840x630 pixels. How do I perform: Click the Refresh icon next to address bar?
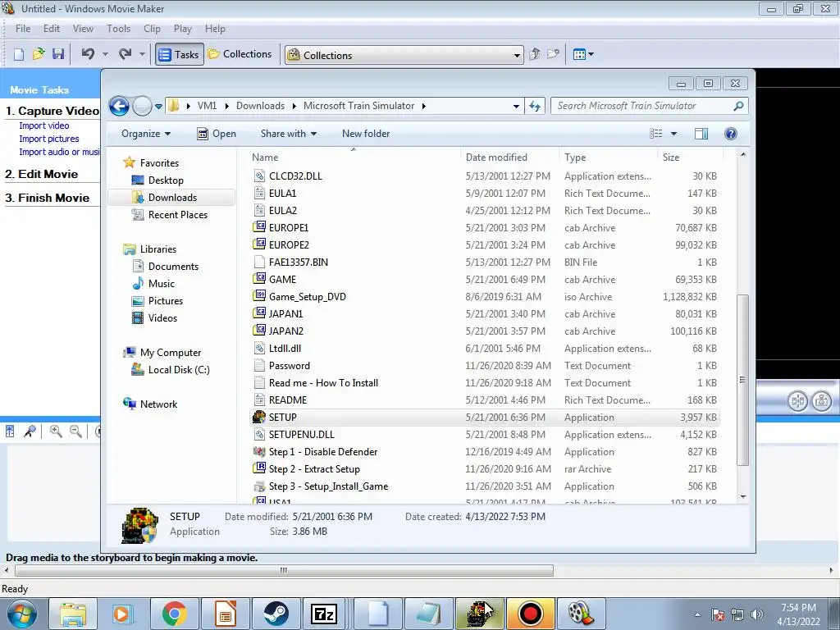pos(535,106)
